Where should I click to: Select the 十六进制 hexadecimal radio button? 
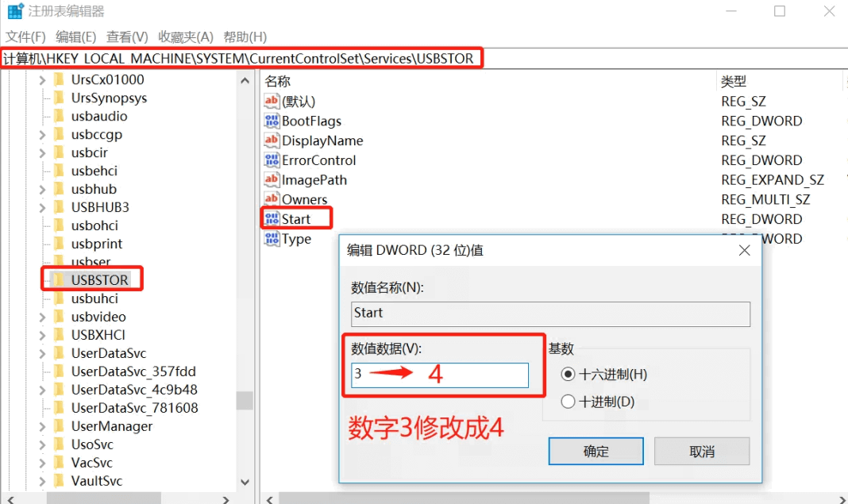(x=568, y=375)
